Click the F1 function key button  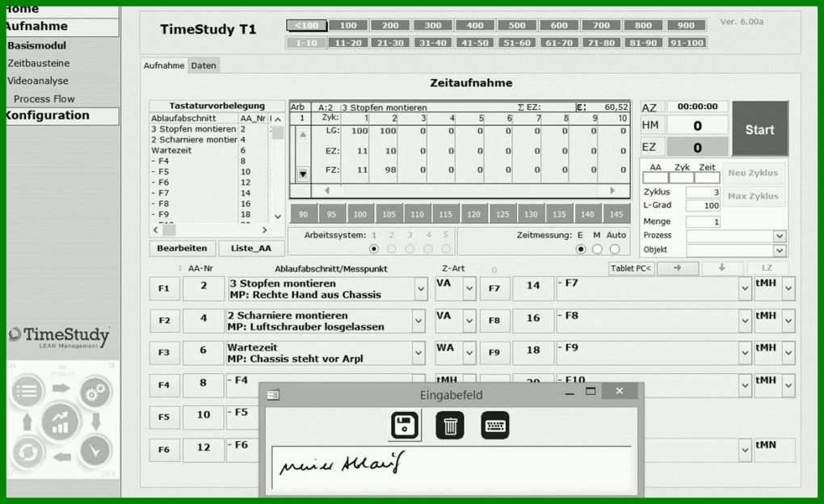pos(164,288)
